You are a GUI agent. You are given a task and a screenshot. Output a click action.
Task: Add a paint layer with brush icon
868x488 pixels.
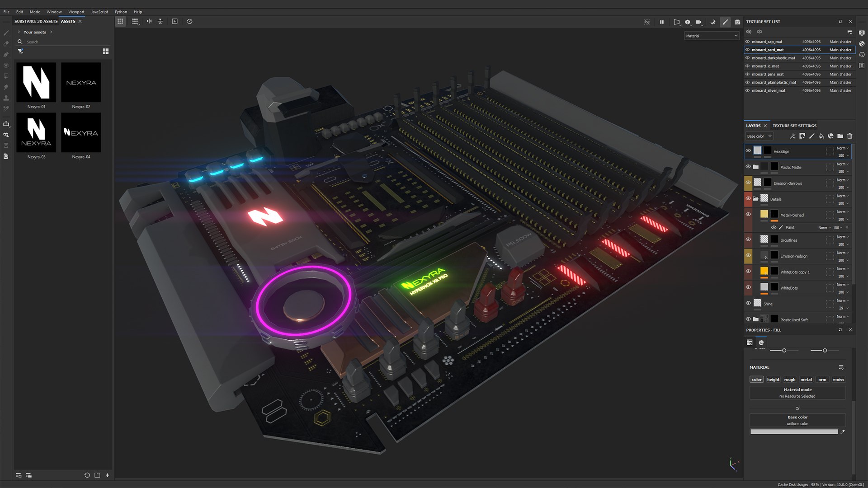[x=811, y=136]
